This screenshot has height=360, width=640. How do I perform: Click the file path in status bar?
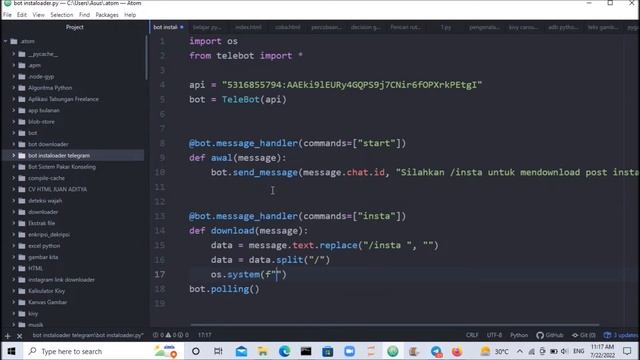(88, 336)
